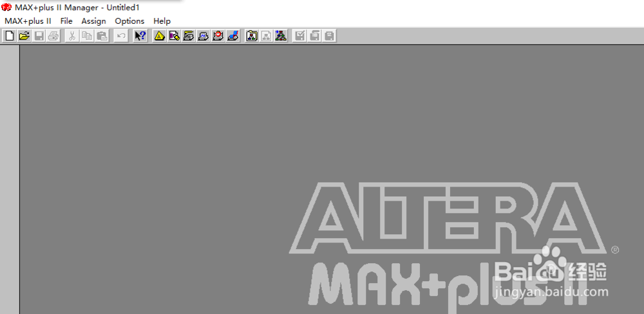This screenshot has height=314, width=644.
Task: Open the MAX+plus II menu
Action: (x=28, y=21)
